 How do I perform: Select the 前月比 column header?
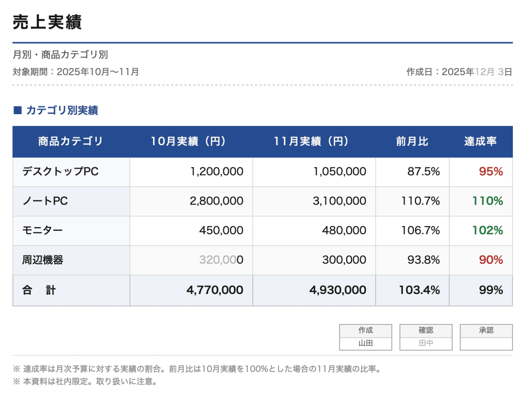[412, 141]
